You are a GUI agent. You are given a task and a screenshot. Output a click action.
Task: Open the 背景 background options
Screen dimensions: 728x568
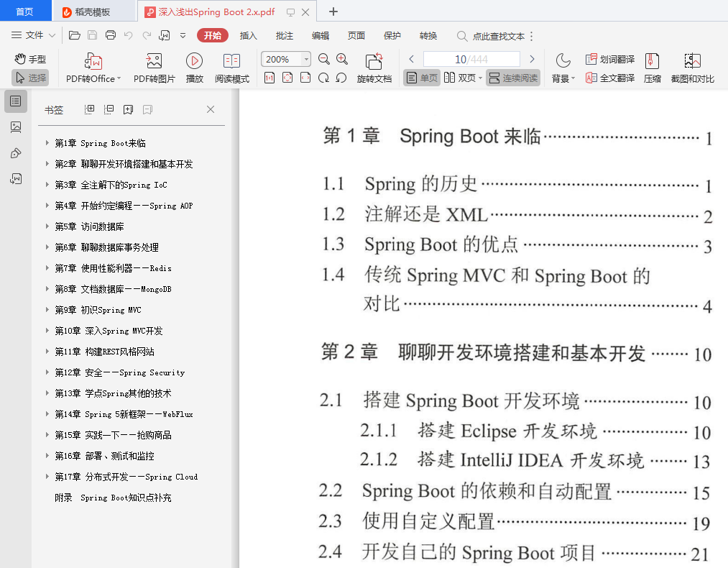563,68
